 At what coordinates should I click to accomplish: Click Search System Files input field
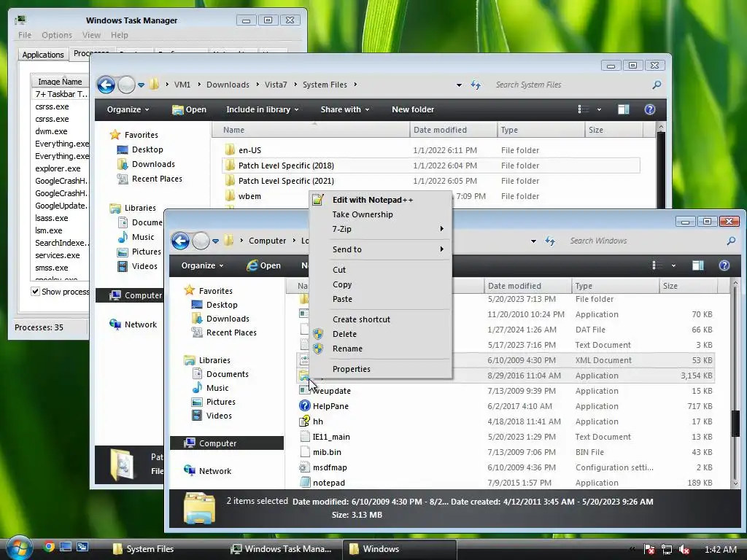570,85
